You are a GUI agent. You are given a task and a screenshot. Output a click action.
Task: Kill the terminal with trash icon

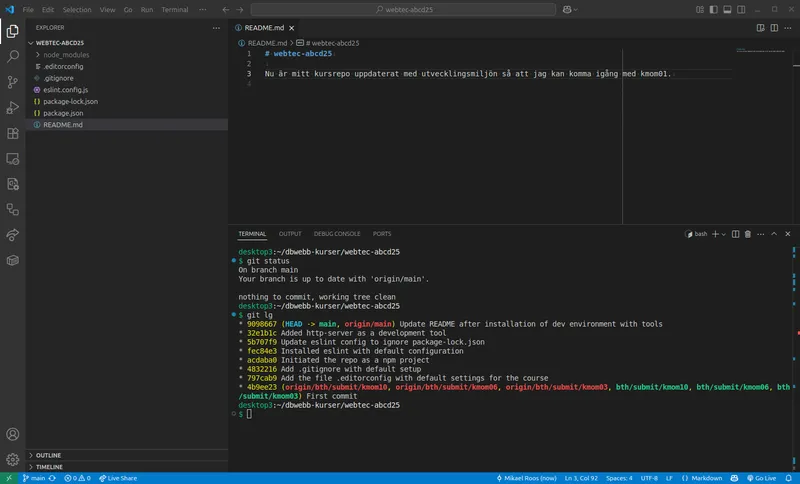click(747, 234)
